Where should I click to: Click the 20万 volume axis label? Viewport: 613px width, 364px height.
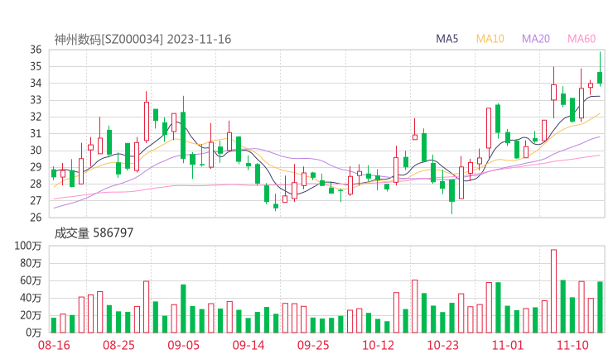click(x=31, y=315)
